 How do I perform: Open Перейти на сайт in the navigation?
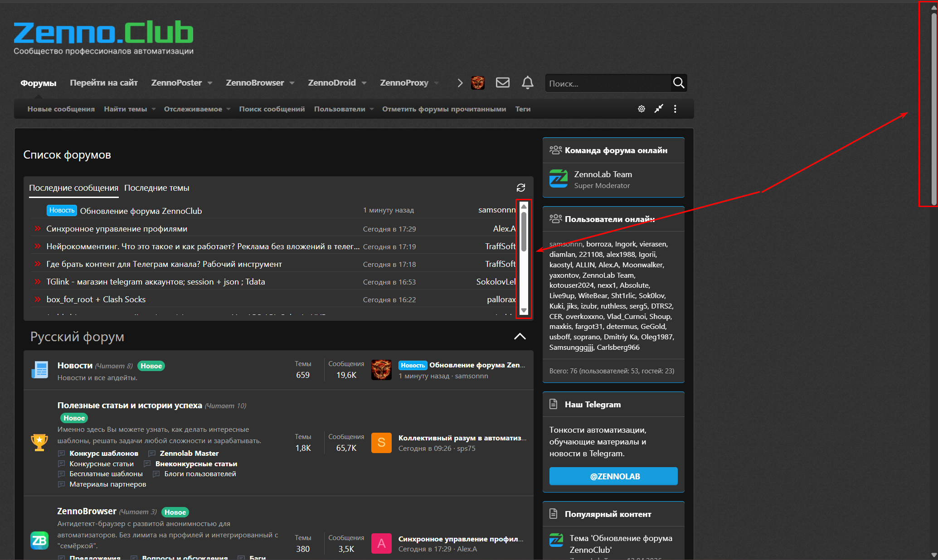(x=104, y=83)
